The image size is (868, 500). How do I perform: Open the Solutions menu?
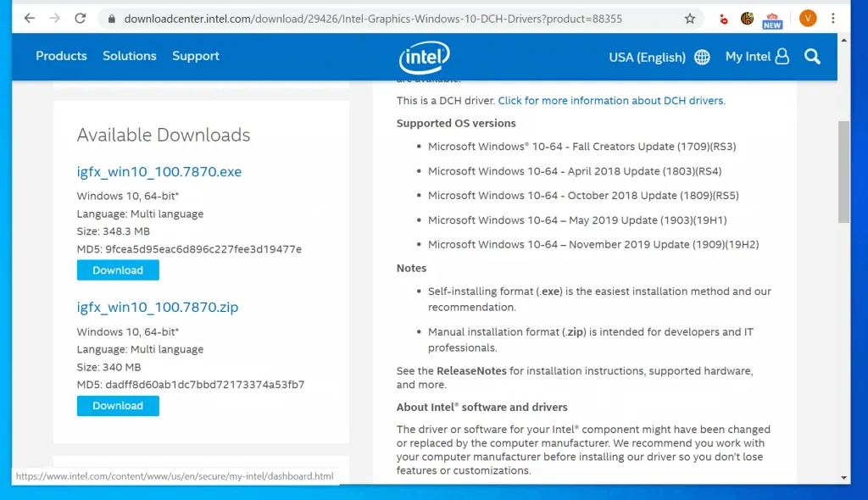point(130,56)
